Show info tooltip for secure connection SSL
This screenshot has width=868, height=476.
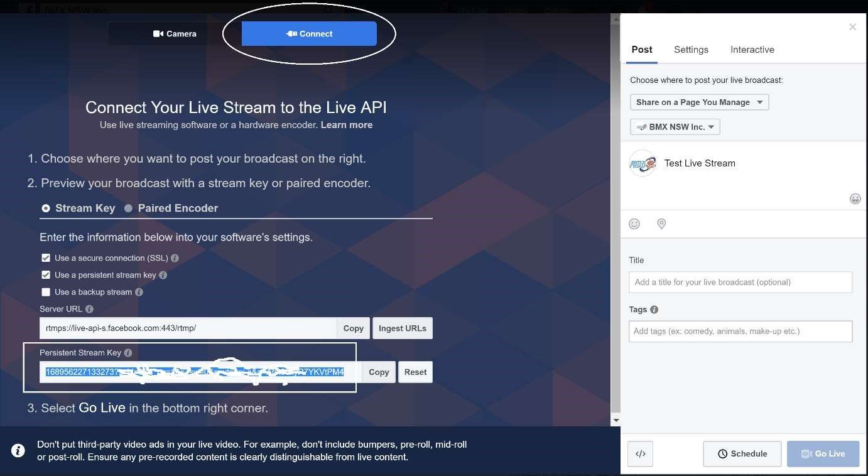pyautogui.click(x=175, y=258)
